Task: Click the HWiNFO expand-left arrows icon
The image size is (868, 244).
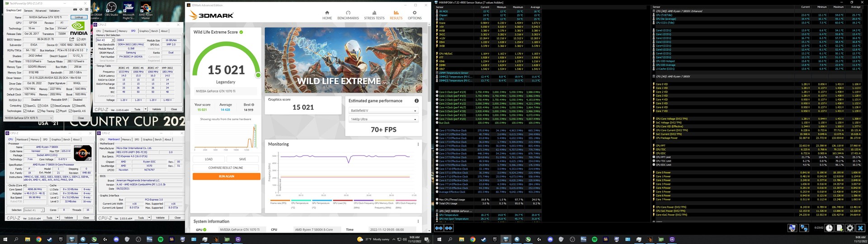Action: pyautogui.click(x=439, y=228)
